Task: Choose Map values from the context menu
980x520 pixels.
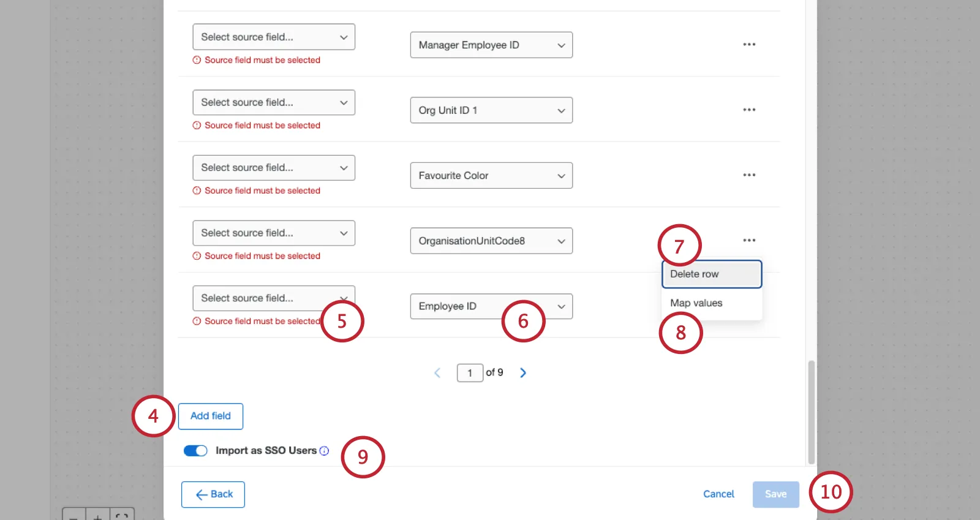Action: pyautogui.click(x=712, y=303)
